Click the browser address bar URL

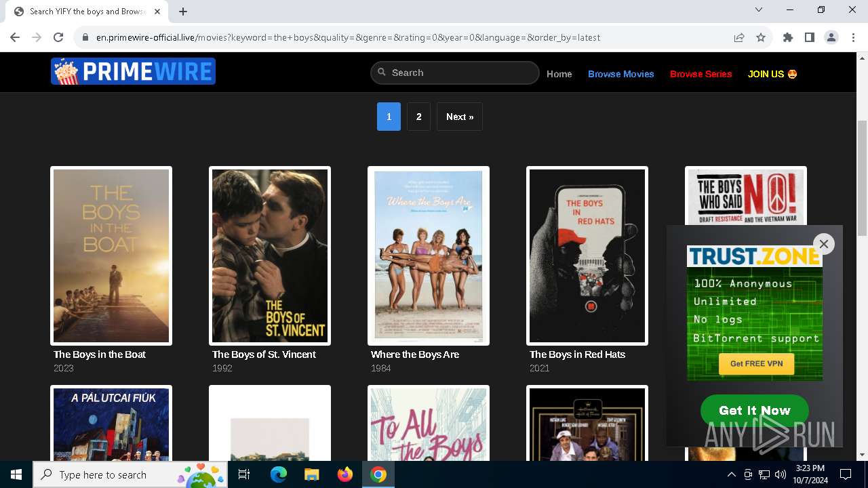(348, 37)
